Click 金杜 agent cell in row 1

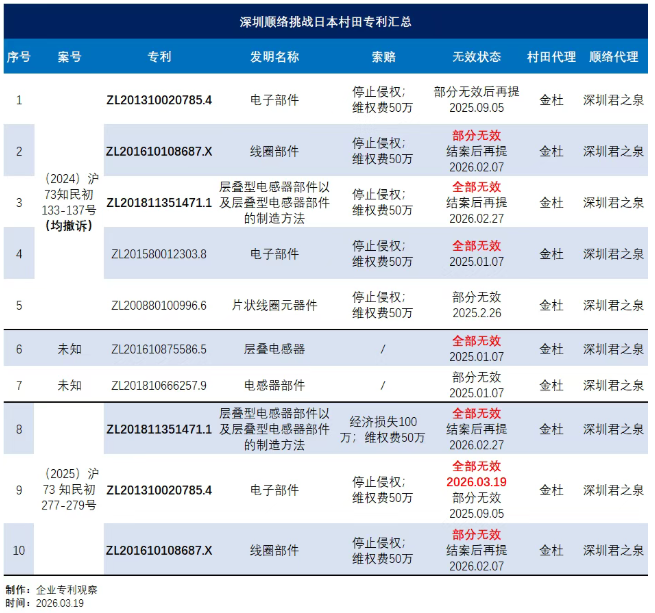click(551, 100)
